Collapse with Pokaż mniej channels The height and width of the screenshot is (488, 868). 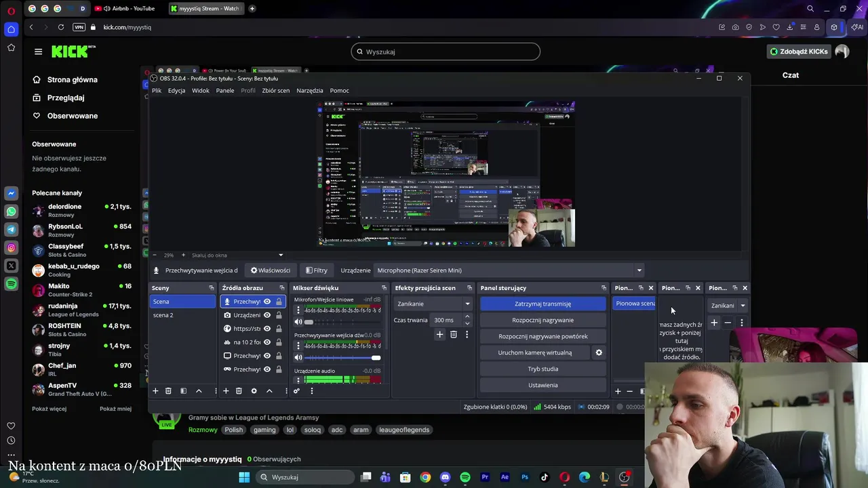click(x=115, y=409)
